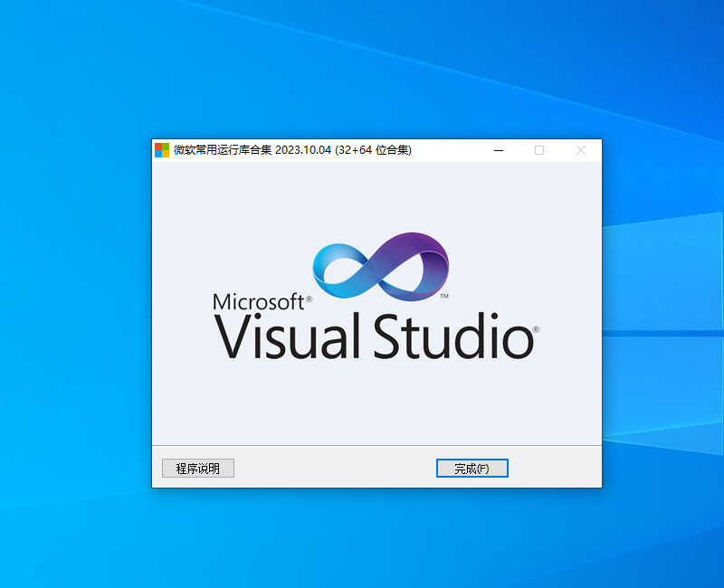Screen dimensions: 724x588
Task: Close the 微软常用运行库合集 installer window
Action: pyautogui.click(x=580, y=150)
